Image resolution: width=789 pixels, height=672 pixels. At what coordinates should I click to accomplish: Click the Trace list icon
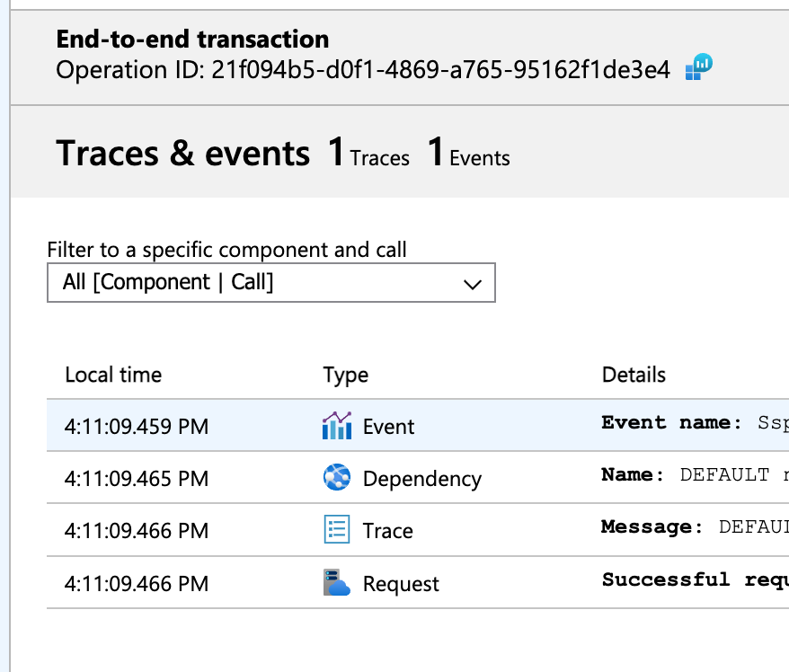click(335, 530)
